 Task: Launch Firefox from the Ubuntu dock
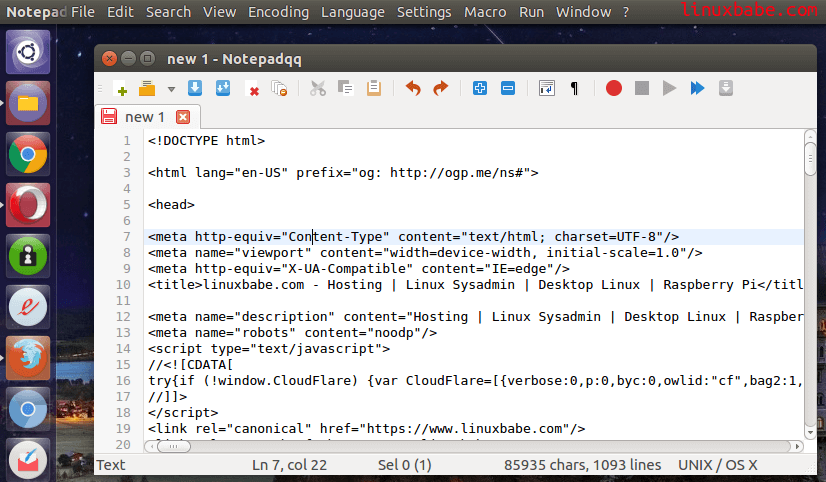tap(28, 358)
